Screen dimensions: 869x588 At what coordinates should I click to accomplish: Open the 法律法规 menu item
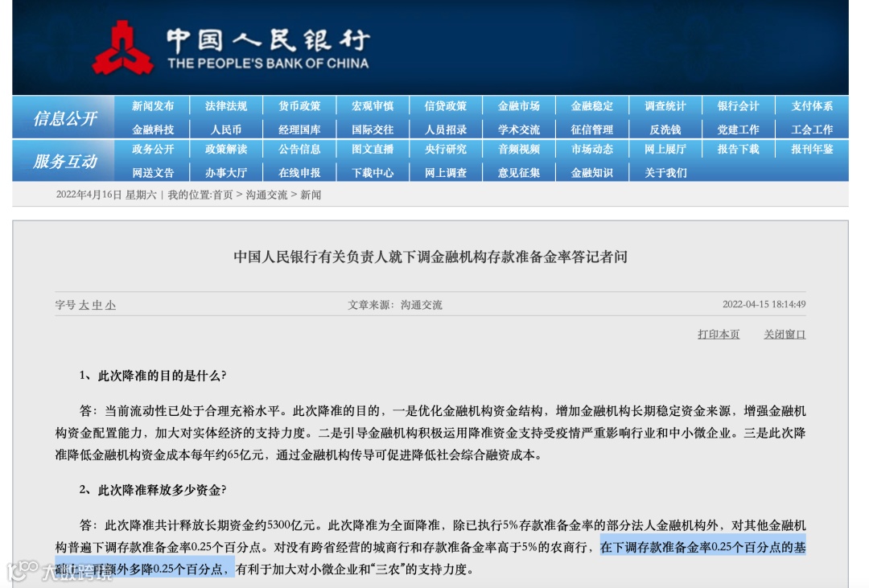226,106
